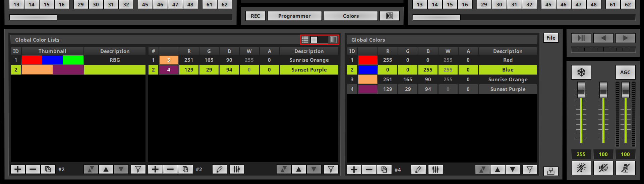The width and height of the screenshot is (644, 184).
Task: Select the "Red" description in Global Colors
Action: point(508,60)
